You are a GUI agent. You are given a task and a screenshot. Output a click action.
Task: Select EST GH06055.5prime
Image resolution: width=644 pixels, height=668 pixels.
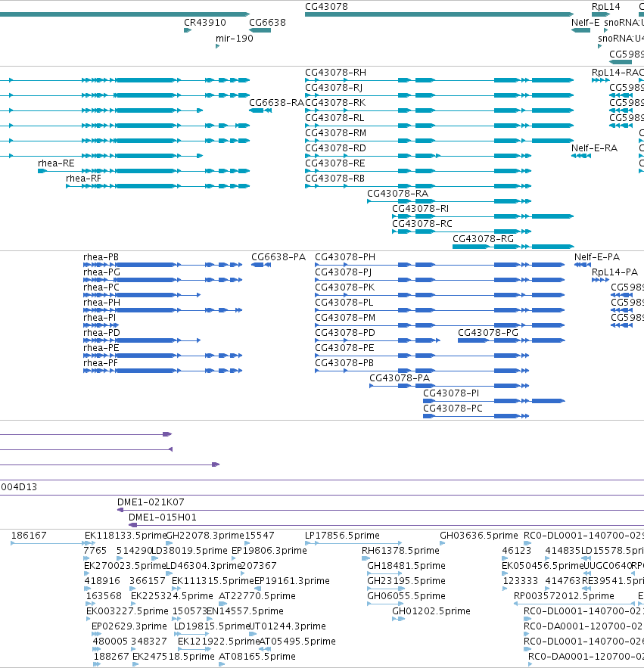pos(385,604)
